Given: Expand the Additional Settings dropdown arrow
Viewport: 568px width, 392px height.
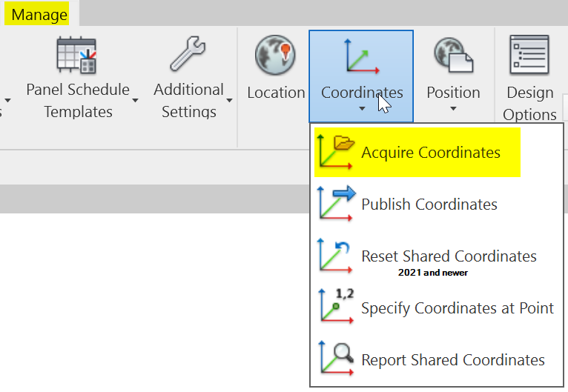Looking at the screenshot, I should 229,99.
